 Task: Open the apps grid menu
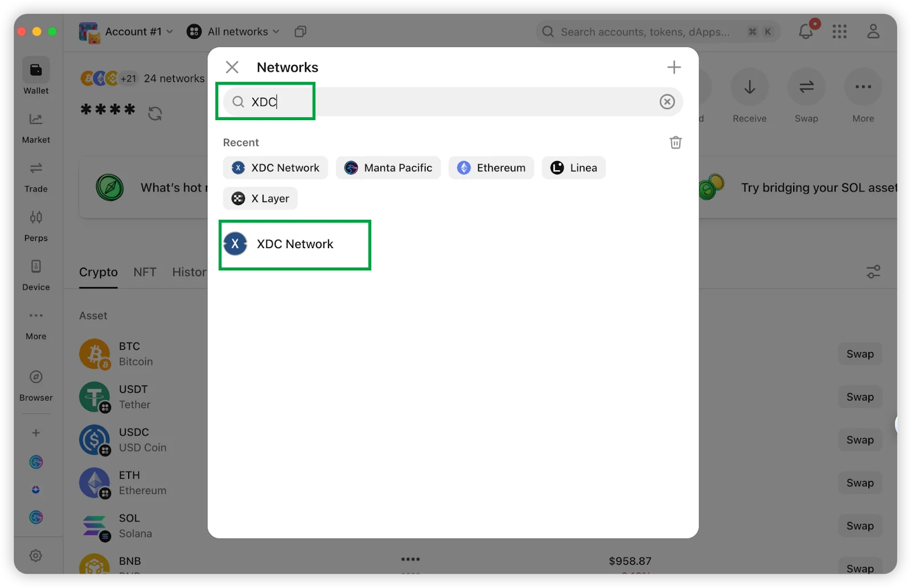839,32
